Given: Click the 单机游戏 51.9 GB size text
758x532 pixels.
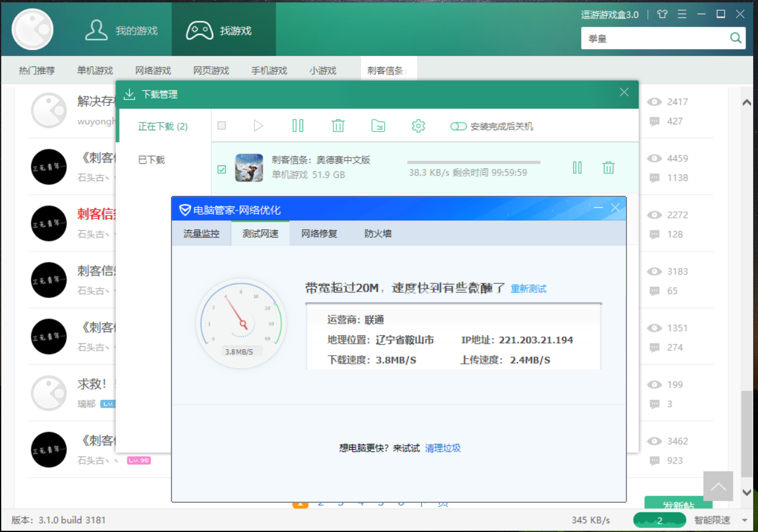Looking at the screenshot, I should pos(308,174).
